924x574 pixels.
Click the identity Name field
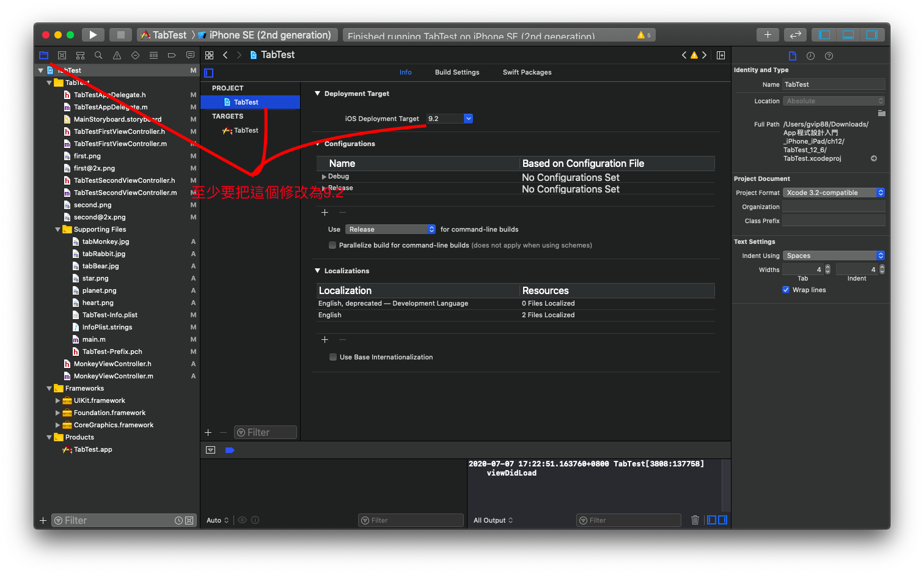coord(834,84)
